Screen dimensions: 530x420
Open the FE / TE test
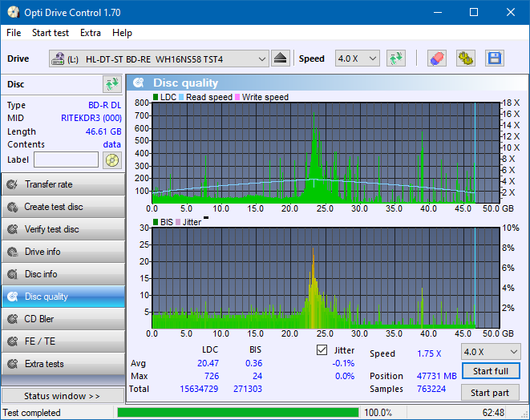coord(63,341)
